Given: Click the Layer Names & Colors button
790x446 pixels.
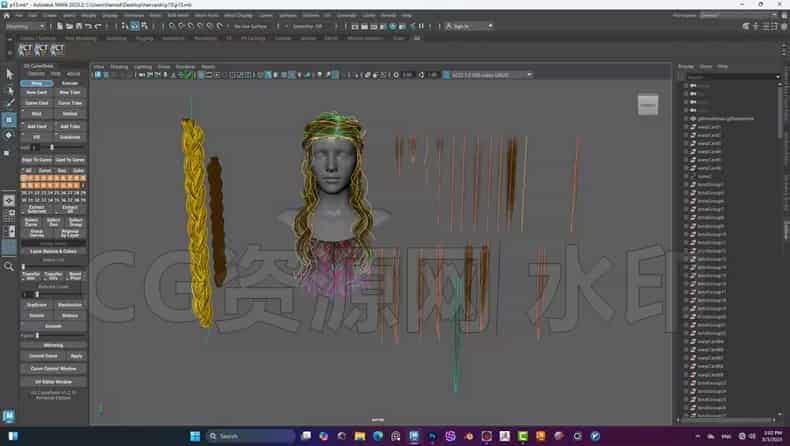Looking at the screenshot, I should 53,251.
